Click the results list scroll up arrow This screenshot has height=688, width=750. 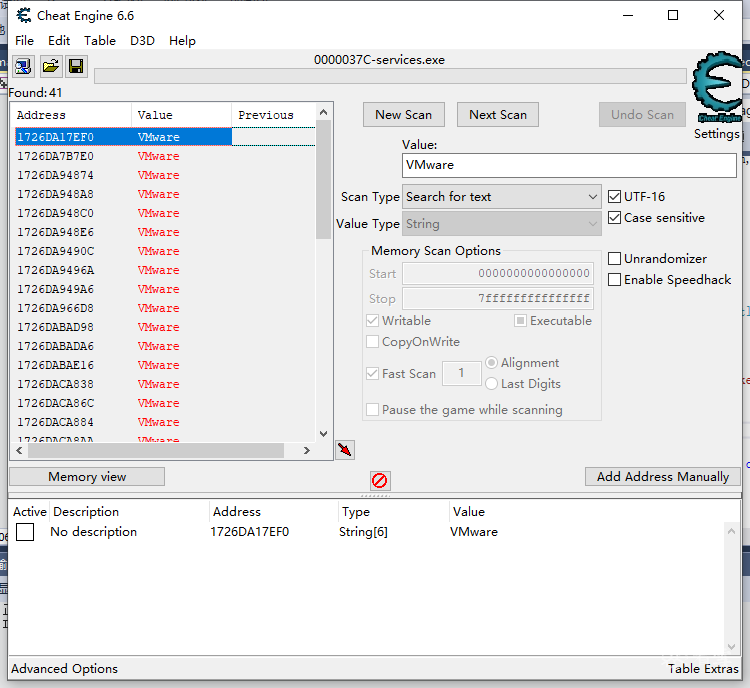[x=323, y=112]
